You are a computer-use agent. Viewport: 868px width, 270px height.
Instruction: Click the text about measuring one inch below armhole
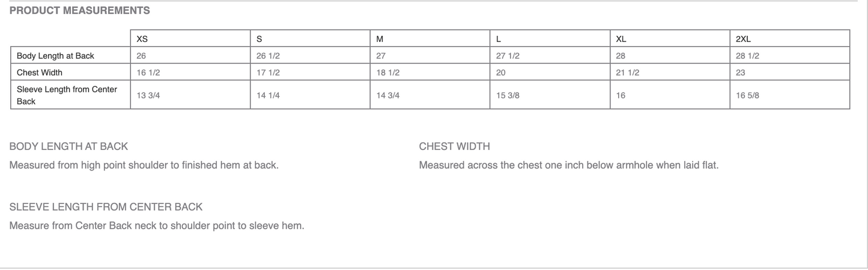(x=568, y=165)
